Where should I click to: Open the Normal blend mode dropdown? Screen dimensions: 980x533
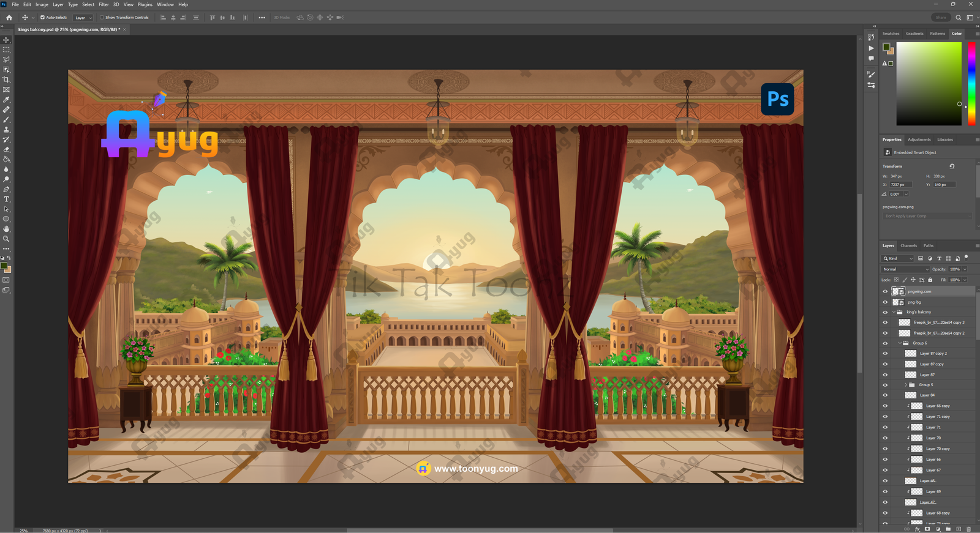point(905,269)
